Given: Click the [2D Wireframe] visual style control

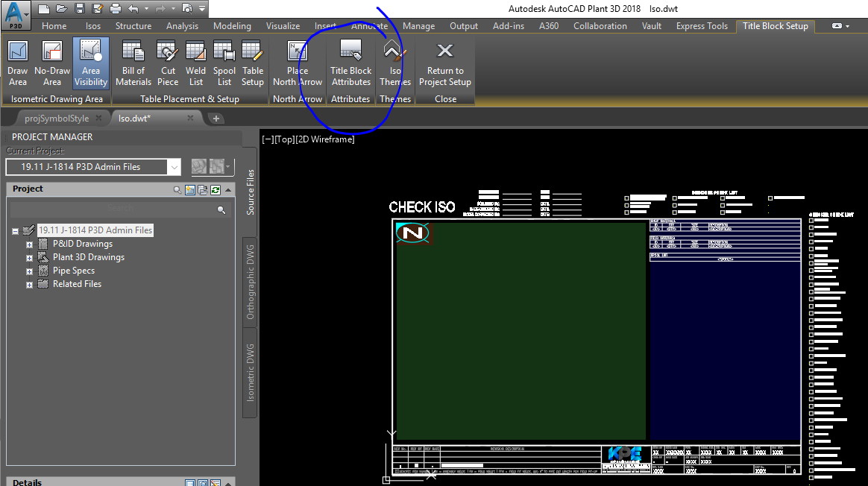Looking at the screenshot, I should pyautogui.click(x=324, y=139).
